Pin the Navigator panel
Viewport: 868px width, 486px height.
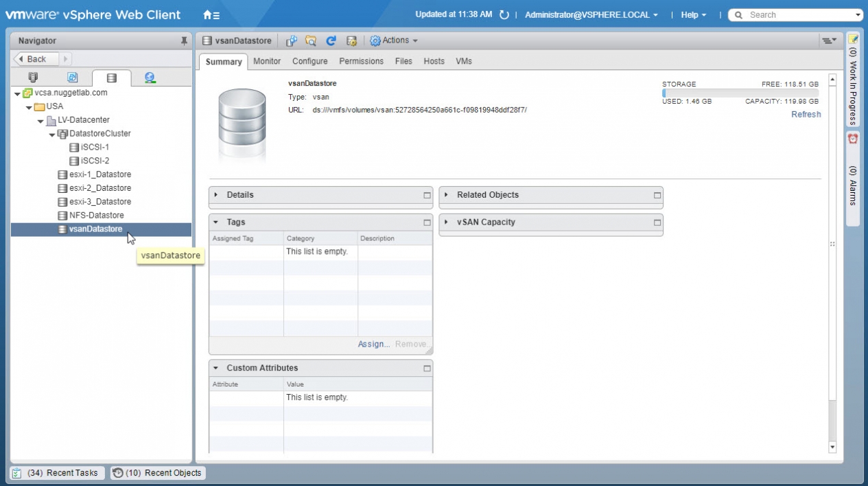[x=184, y=41]
